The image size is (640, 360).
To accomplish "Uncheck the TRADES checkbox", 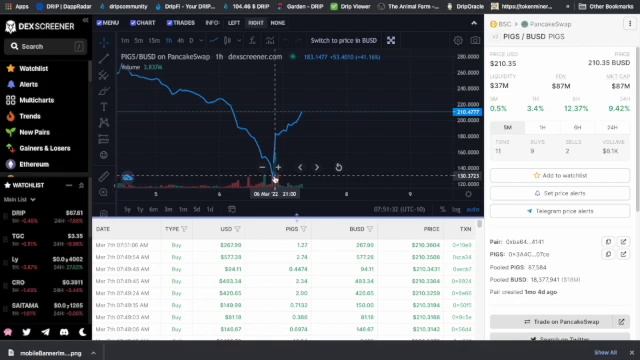I will coord(169,23).
